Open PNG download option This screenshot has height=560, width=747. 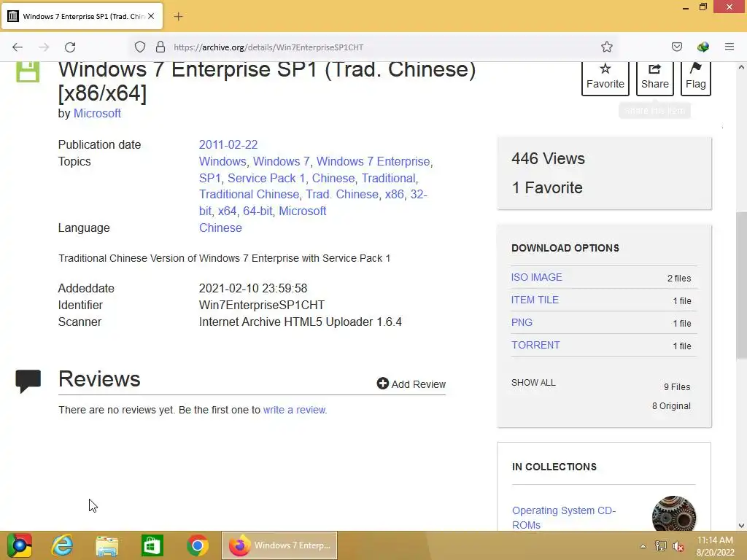522,322
